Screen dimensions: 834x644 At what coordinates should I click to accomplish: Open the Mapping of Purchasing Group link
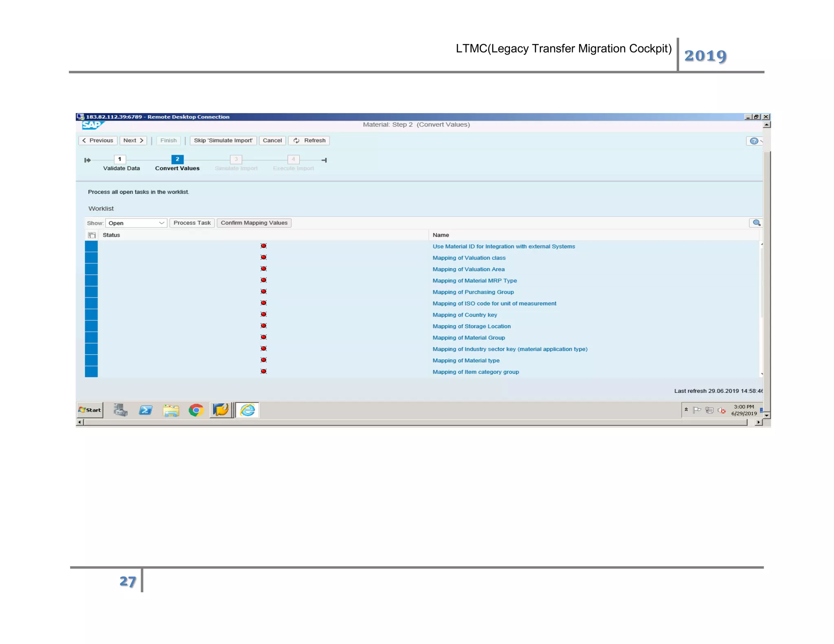point(473,292)
